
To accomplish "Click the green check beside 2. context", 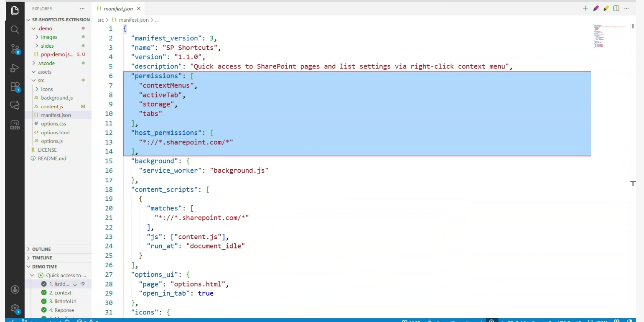I will [x=44, y=293].
